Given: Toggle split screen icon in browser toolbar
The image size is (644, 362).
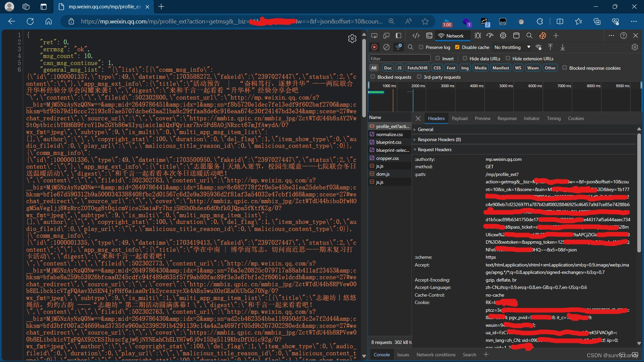Looking at the screenshot, I should (560, 21).
